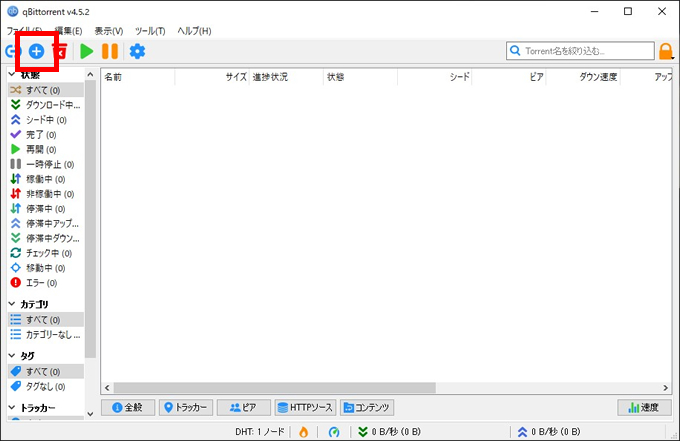This screenshot has height=441, width=680.
Task: Click the upload speed 0 B/秒 status
Action: point(549,431)
